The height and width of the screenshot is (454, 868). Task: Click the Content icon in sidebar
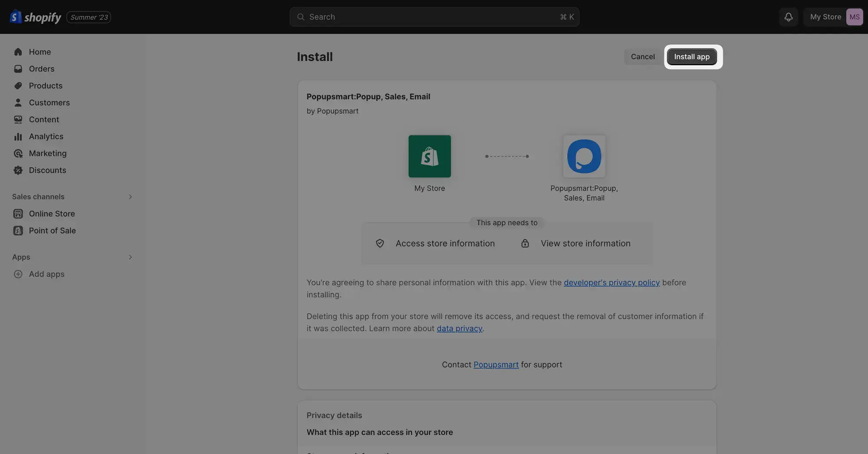click(18, 120)
